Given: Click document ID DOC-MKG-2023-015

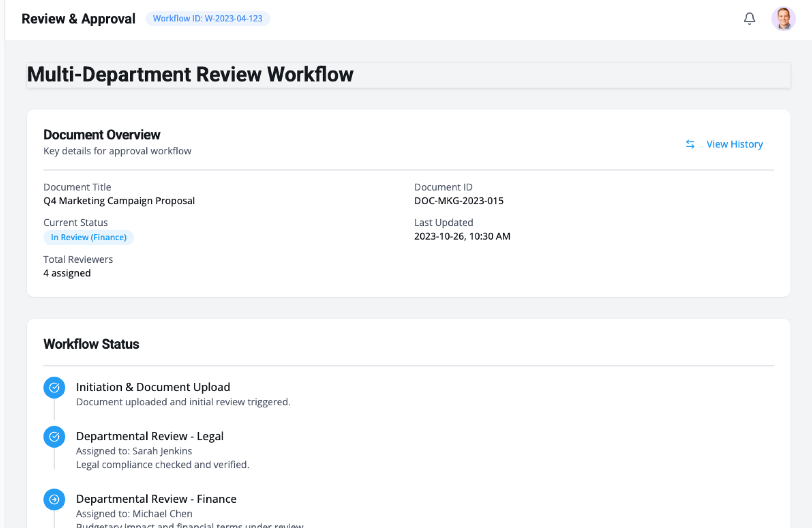Looking at the screenshot, I should (x=458, y=201).
